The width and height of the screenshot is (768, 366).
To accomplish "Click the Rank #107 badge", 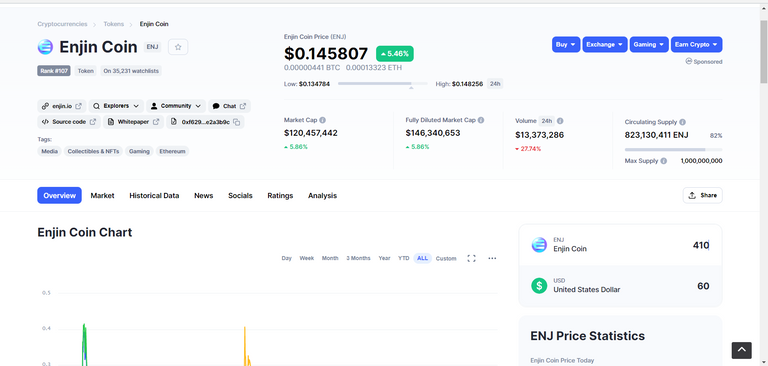I will pyautogui.click(x=54, y=71).
